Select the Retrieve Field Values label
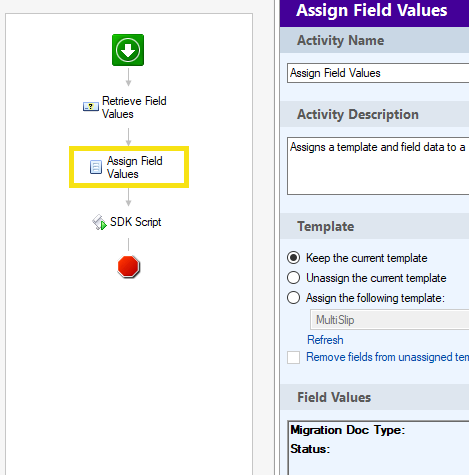 [x=134, y=107]
